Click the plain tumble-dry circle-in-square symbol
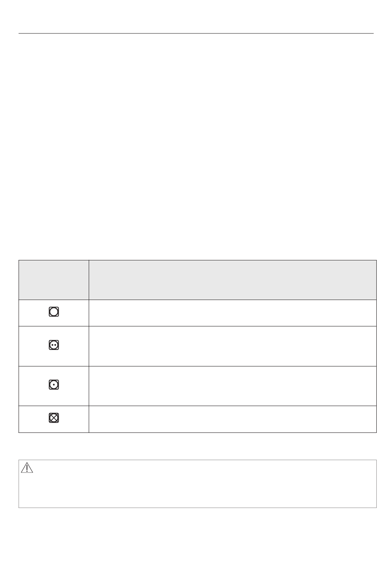Viewport: 392px width, 567px height. 54,312
